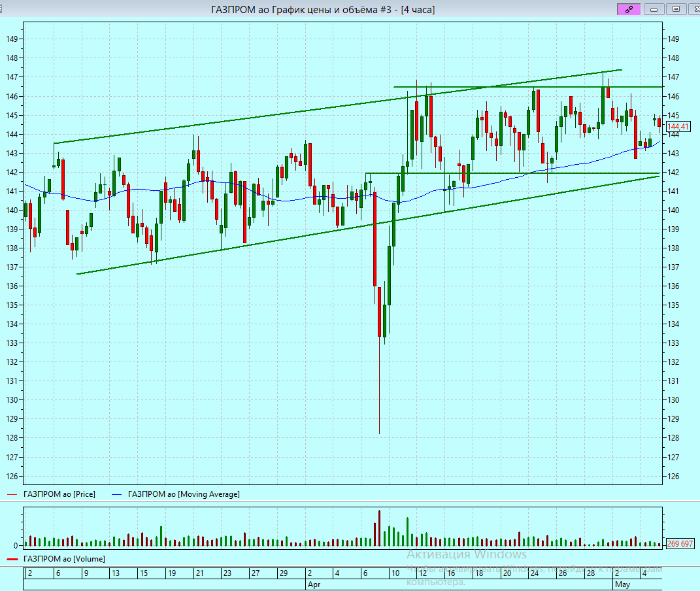The height and width of the screenshot is (591, 700).
Task: Click date label '13' on the time axis
Action: click(116, 573)
